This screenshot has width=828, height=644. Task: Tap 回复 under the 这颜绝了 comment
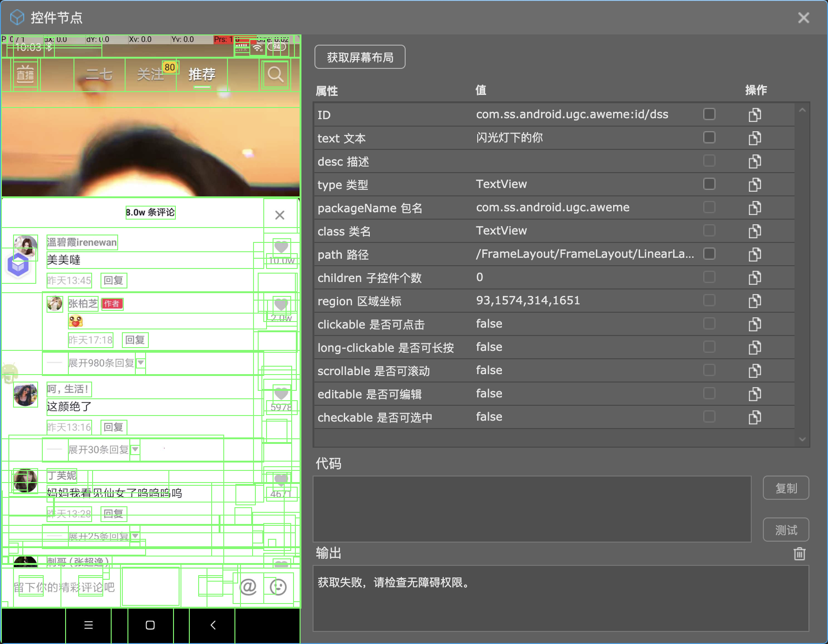[114, 427]
